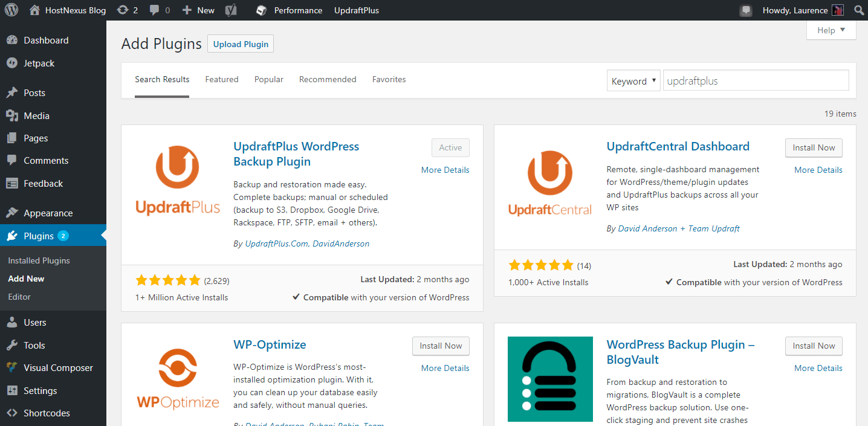Install UpdraftCentral Dashboard with Install Now

coord(814,147)
